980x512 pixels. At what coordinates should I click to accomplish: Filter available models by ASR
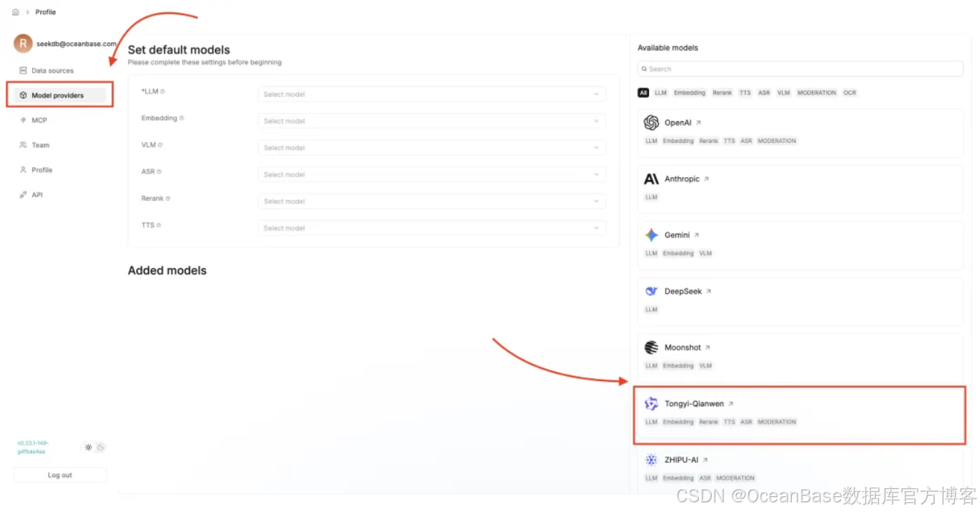[x=764, y=93]
